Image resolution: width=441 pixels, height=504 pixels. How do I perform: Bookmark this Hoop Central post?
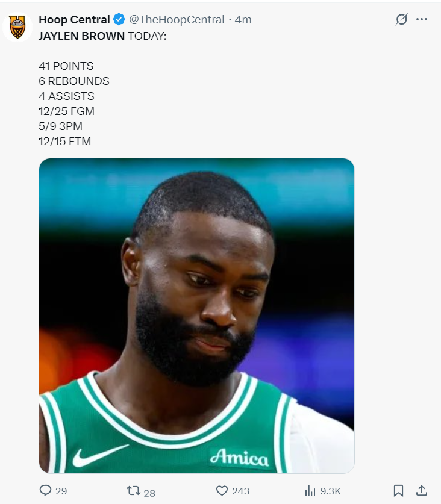pyautogui.click(x=398, y=491)
